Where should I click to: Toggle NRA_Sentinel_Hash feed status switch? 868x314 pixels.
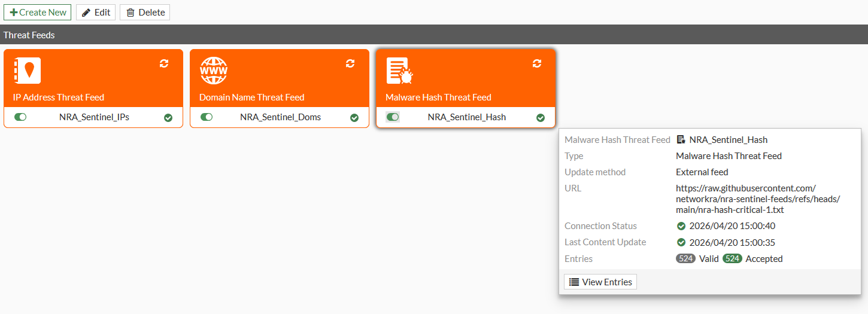coord(393,117)
